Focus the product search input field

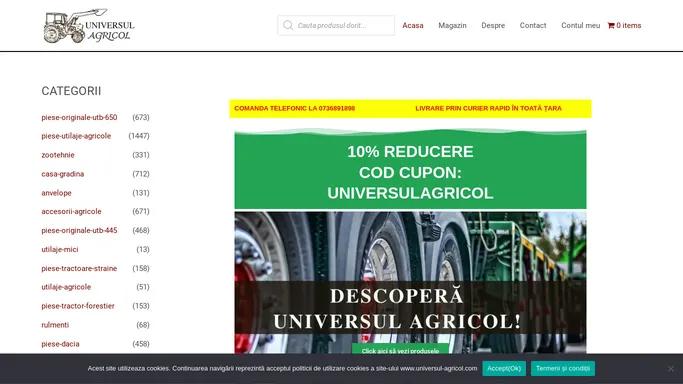click(336, 25)
